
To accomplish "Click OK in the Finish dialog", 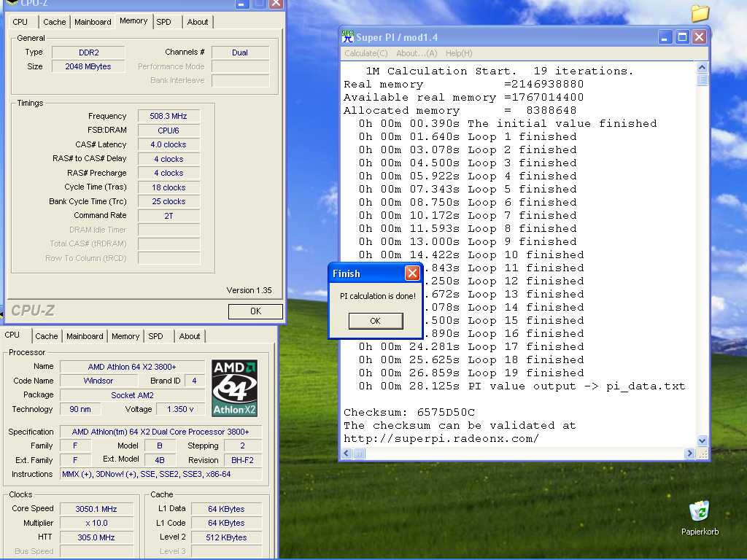I will tap(376, 321).
